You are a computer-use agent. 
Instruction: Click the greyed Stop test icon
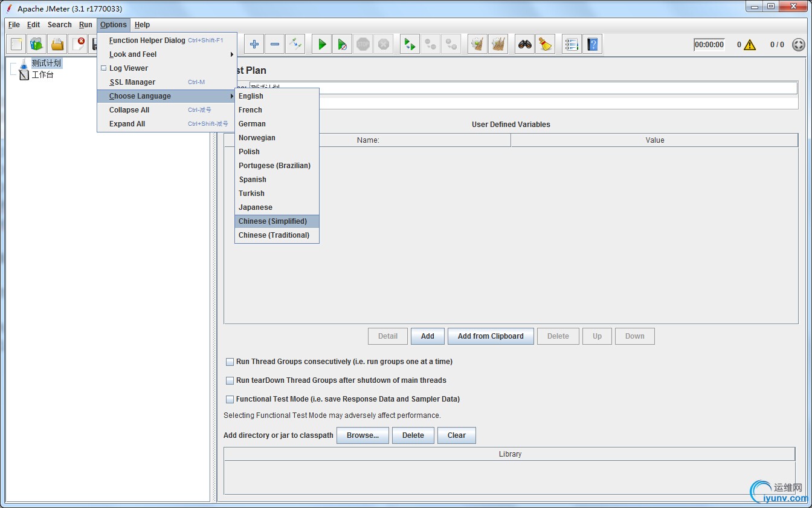click(363, 44)
